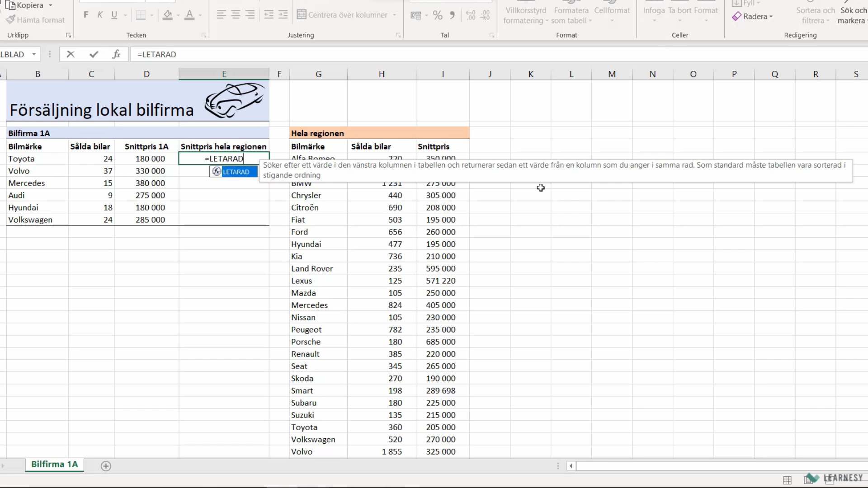Image resolution: width=868 pixels, height=488 pixels.
Task: Add a new worksheet with the plus button
Action: pyautogui.click(x=106, y=466)
